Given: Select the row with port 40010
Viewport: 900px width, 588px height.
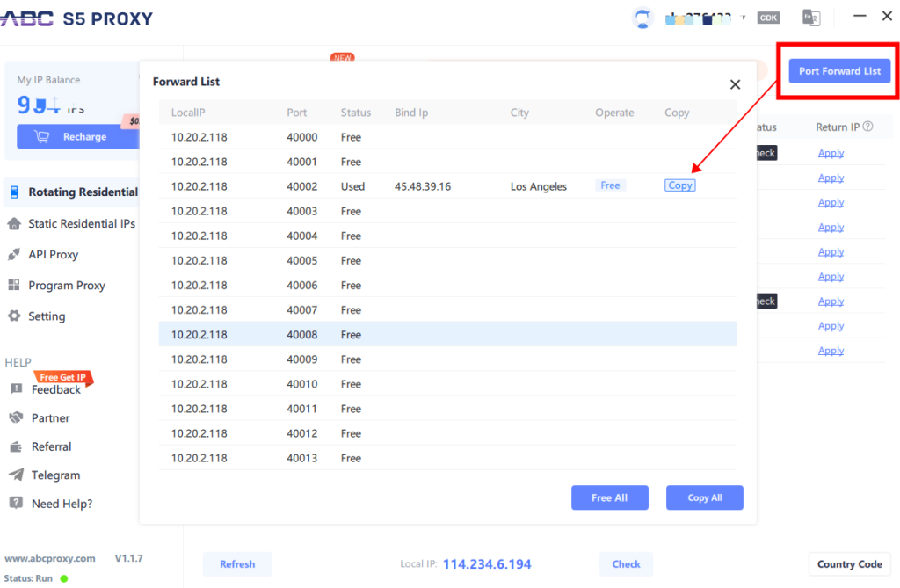Looking at the screenshot, I should click(x=447, y=384).
